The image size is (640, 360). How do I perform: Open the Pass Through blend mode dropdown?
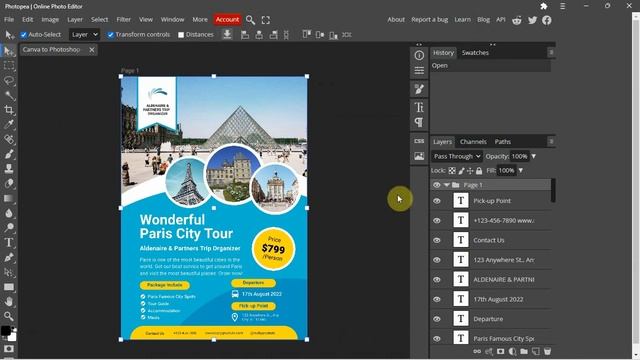[x=457, y=156]
